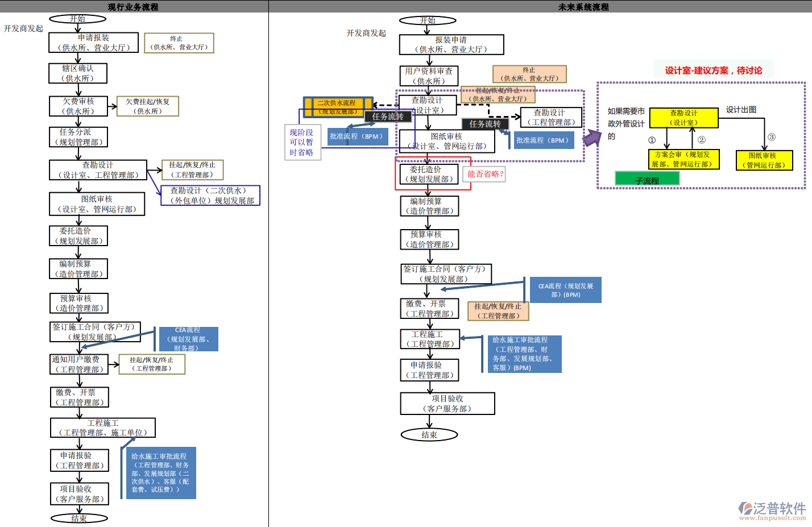The height and width of the screenshot is (527, 812).
Task: Click the 未来系统流程 header
Action: [583, 7]
